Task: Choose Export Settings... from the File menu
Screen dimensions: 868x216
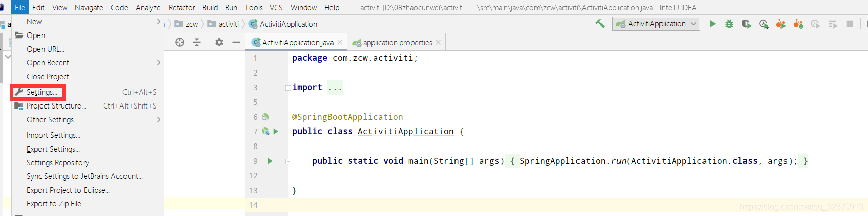Action: click(x=88, y=149)
